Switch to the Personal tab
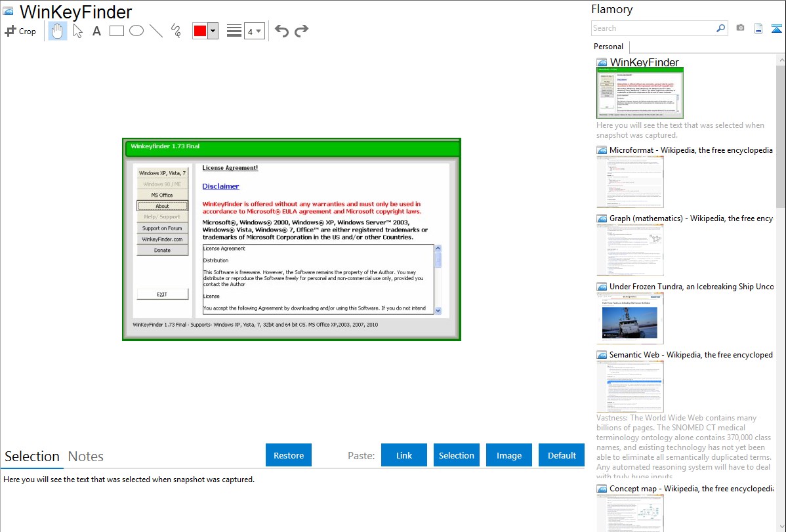The height and width of the screenshot is (532, 786). click(609, 46)
